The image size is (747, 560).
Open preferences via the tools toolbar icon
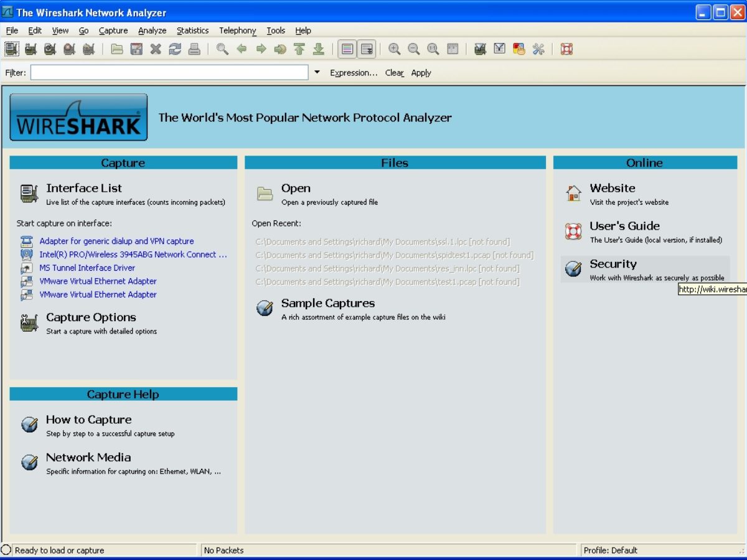pos(538,49)
